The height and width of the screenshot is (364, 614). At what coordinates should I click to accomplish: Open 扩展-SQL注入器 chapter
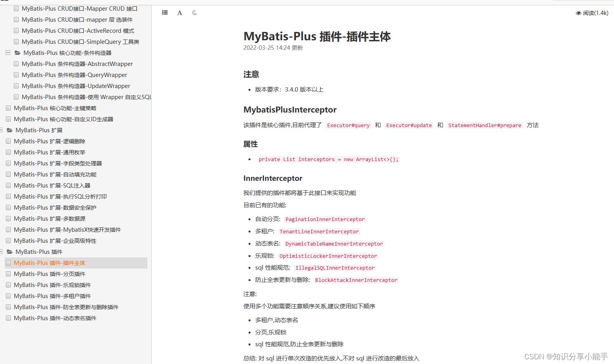52,185
